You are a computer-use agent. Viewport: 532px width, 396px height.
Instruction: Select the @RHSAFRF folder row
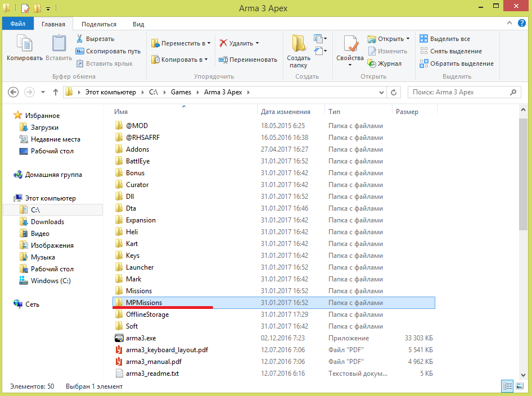click(x=273, y=138)
